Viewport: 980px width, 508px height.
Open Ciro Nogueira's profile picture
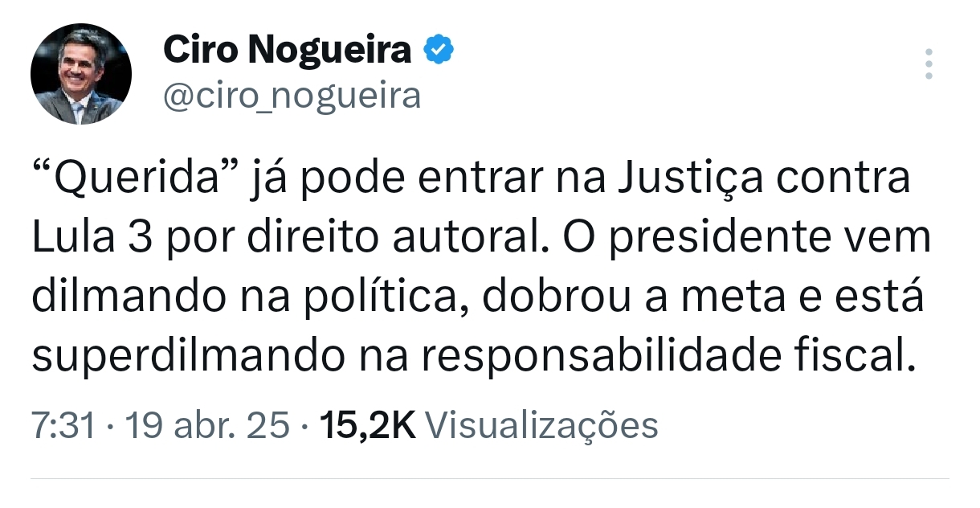pos(80,74)
